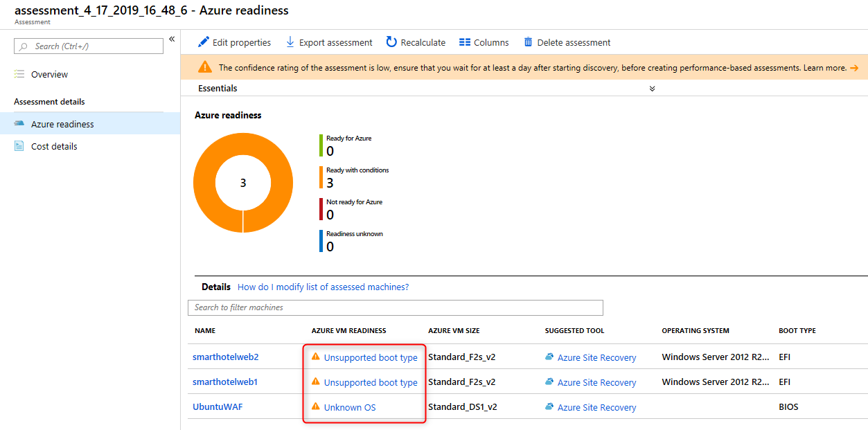Open the smarthotelweb2 machine link

click(226, 357)
